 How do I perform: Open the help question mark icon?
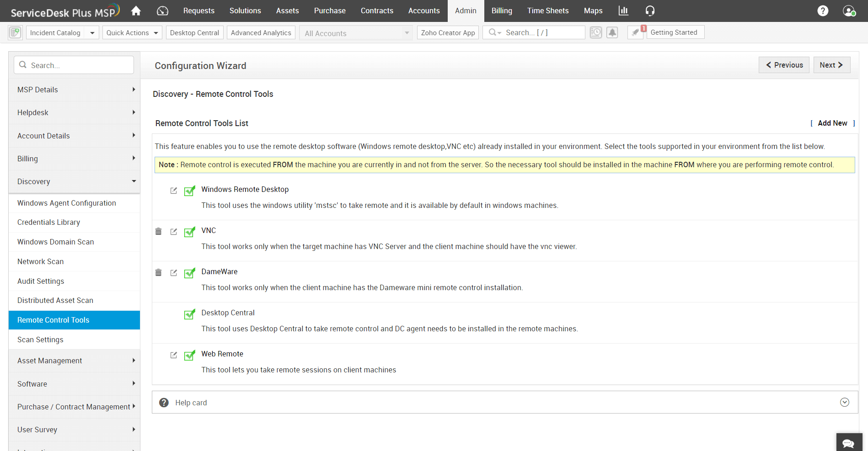click(x=823, y=11)
